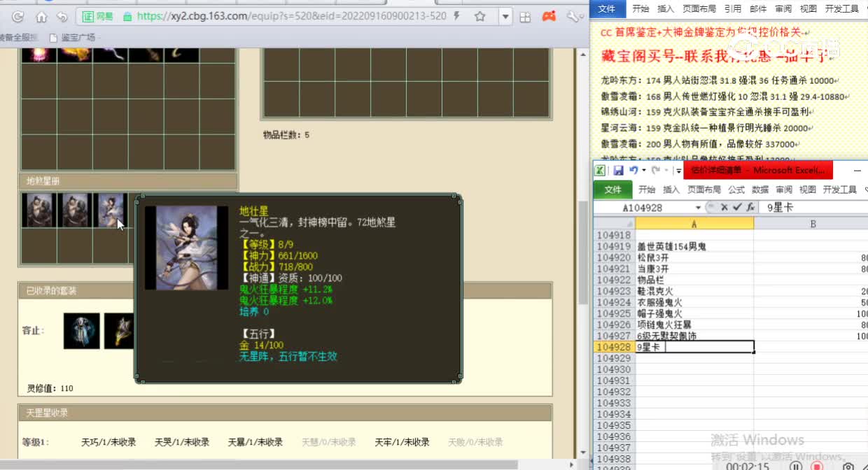Select row header 104920
868x470 pixels.
pyautogui.click(x=614, y=258)
